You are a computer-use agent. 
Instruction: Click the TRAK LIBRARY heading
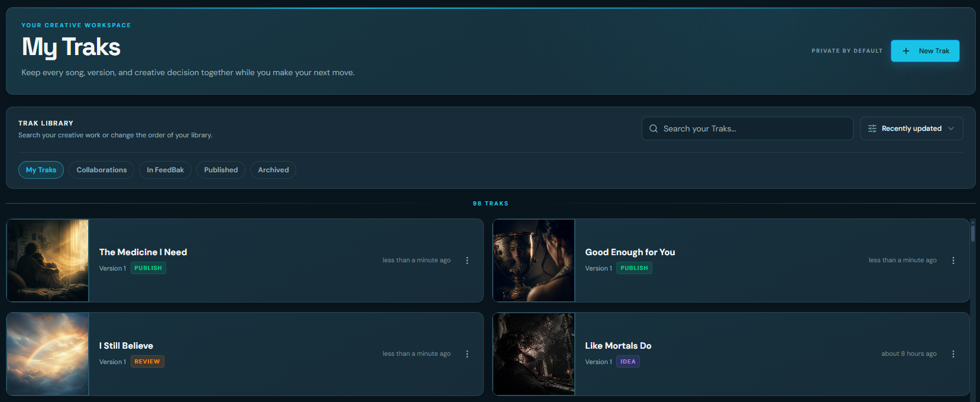pyautogui.click(x=46, y=123)
